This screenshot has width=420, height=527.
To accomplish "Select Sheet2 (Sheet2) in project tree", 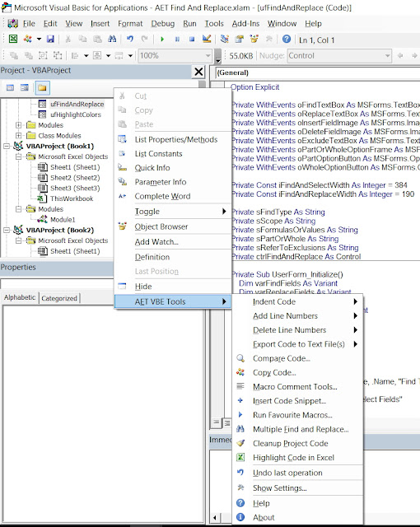I will (75, 178).
